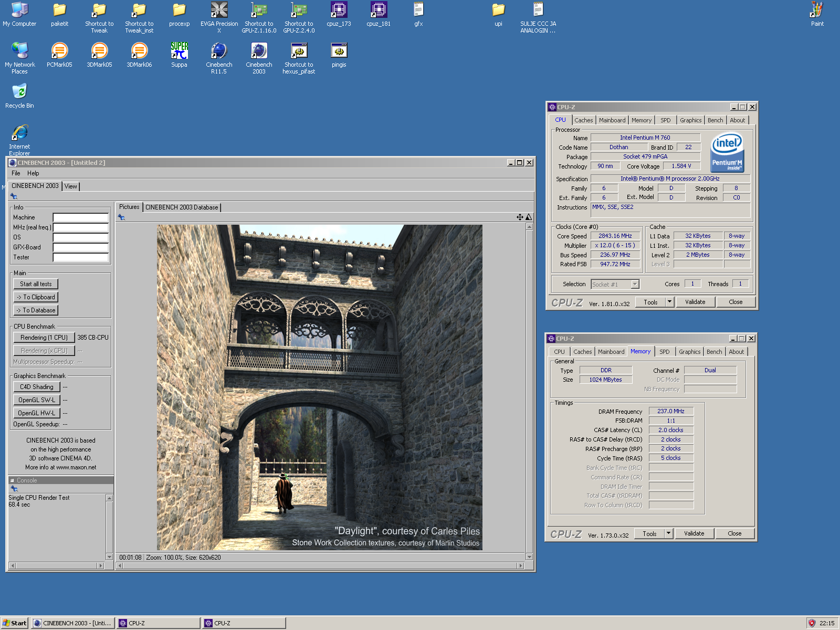Run Rendering (1 CPU) benchmark
The image size is (840, 630).
pos(44,338)
